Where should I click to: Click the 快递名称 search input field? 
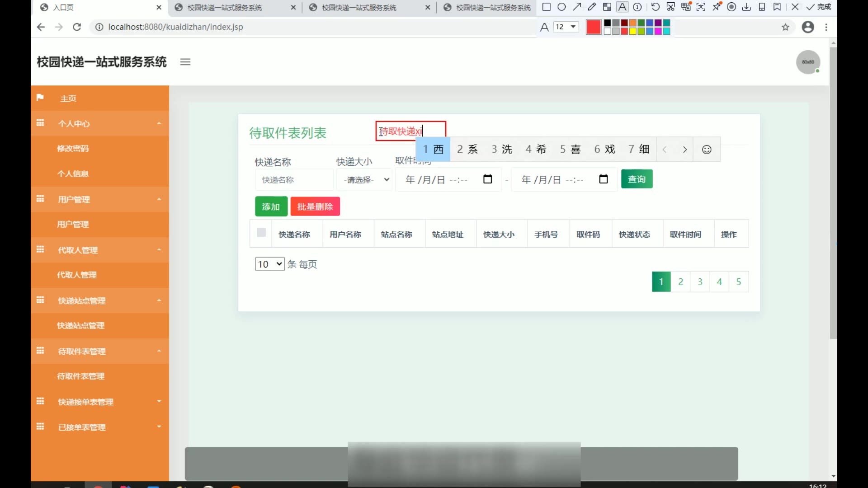coord(294,180)
